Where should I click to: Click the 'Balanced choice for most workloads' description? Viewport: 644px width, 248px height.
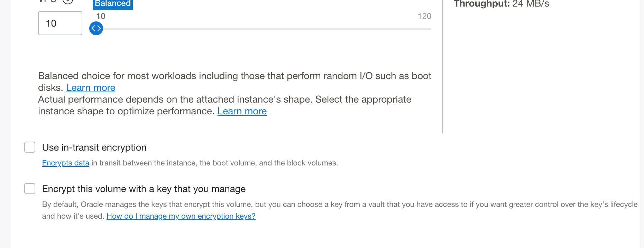pyautogui.click(x=235, y=82)
